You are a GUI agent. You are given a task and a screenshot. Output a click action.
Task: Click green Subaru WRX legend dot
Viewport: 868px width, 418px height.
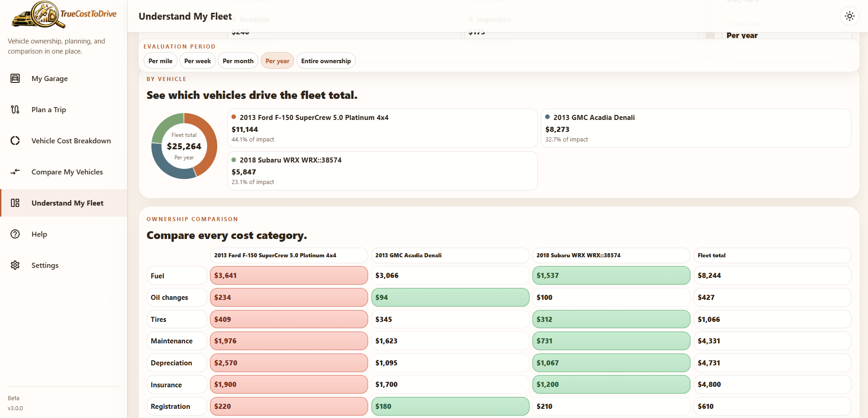pos(234,160)
